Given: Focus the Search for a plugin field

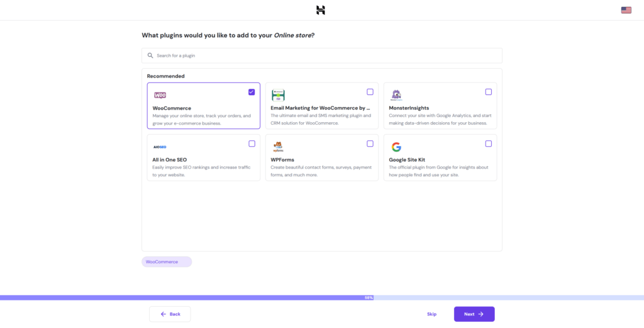Looking at the screenshot, I should [x=327, y=55].
